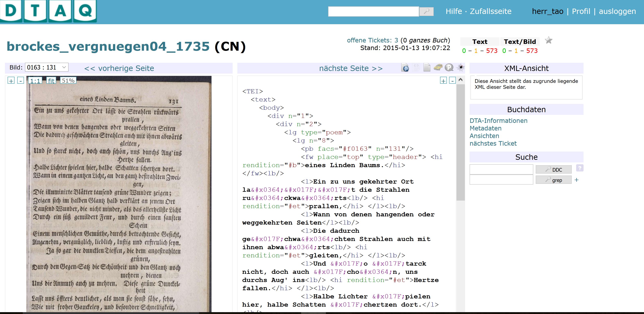Click the question mark help icon near DDC
The width and height of the screenshot is (644, 314).
pyautogui.click(x=579, y=168)
